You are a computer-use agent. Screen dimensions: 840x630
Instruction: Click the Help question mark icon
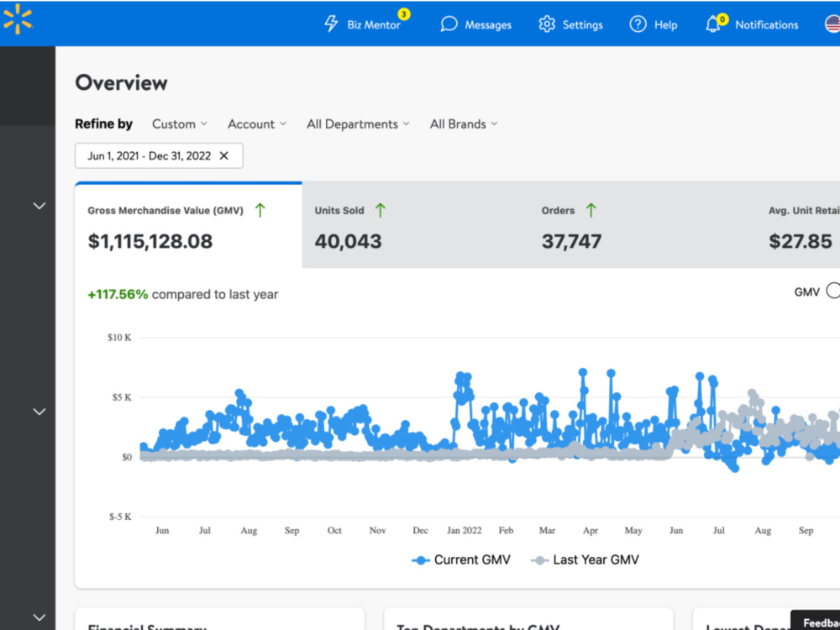click(638, 24)
